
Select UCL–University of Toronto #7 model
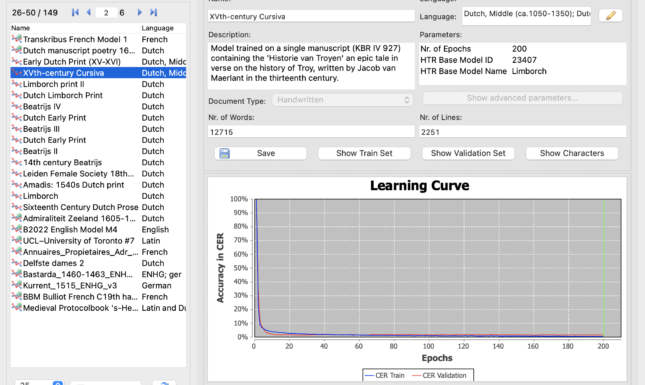(98, 241)
